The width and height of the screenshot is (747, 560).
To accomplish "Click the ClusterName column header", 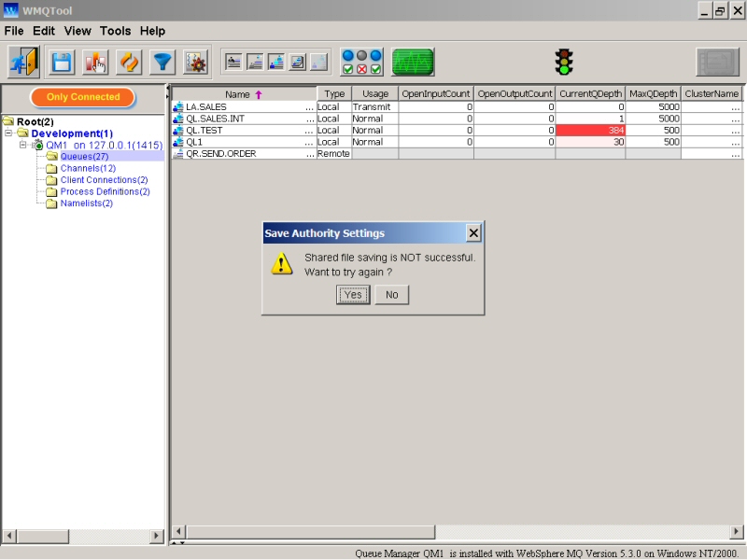I will coord(712,94).
